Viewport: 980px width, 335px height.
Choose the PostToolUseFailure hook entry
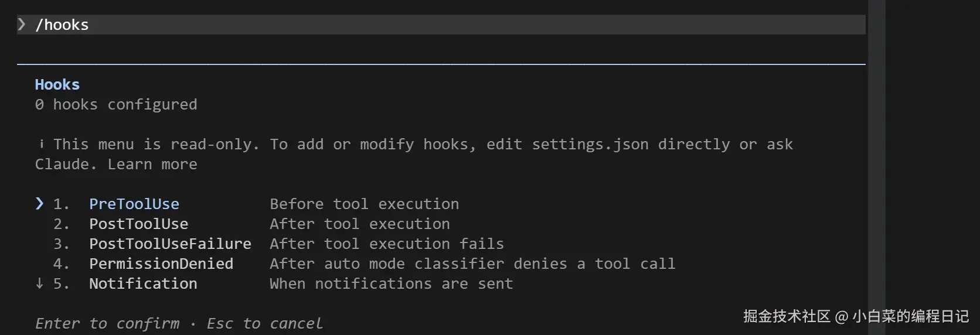170,244
